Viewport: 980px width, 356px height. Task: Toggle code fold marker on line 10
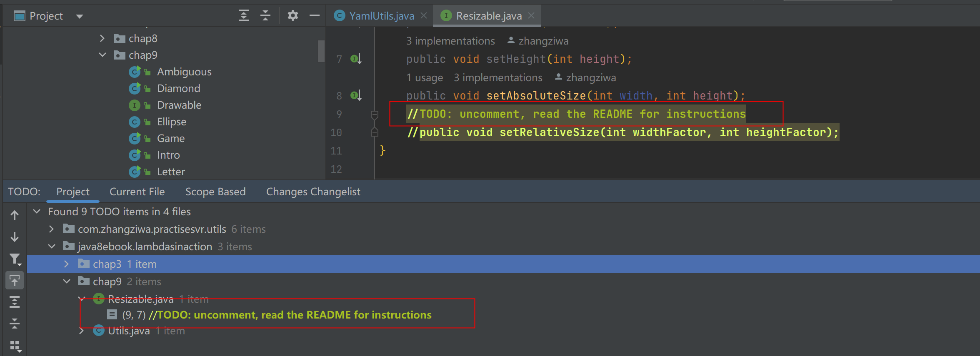click(x=375, y=132)
